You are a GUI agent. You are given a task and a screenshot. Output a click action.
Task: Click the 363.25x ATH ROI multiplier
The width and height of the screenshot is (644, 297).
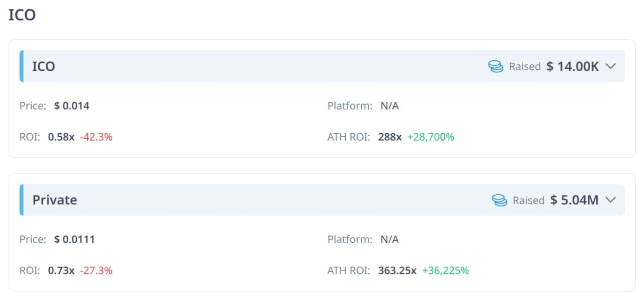[397, 270]
